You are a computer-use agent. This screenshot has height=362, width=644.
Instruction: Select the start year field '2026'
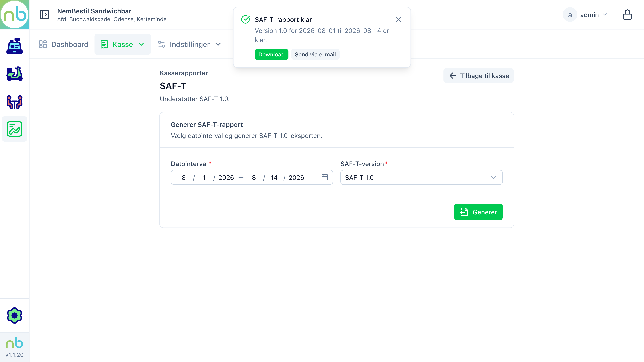pos(226,178)
